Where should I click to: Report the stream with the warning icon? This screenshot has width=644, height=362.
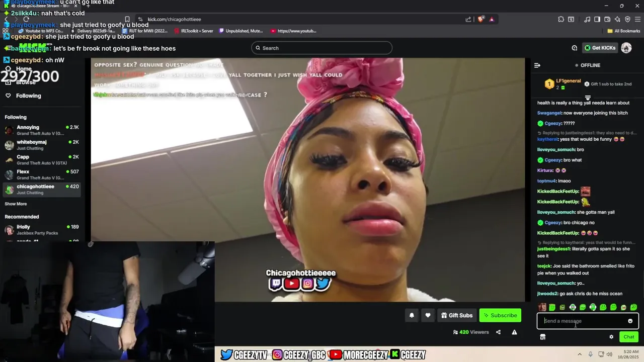click(x=514, y=332)
